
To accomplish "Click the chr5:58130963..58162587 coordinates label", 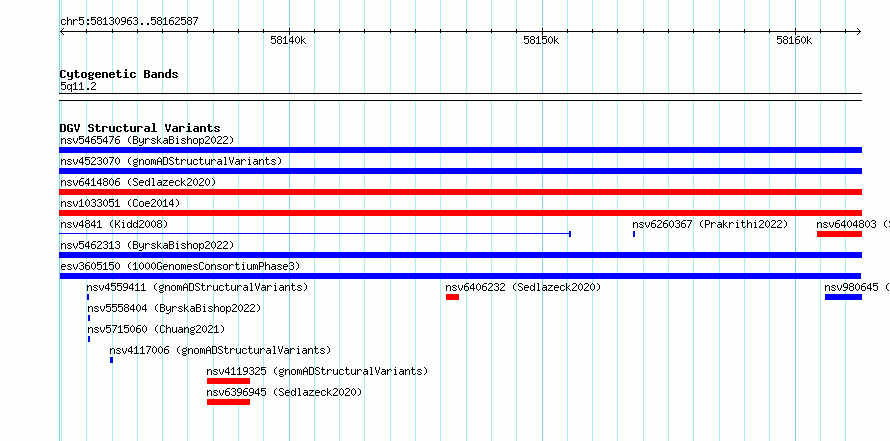I will [129, 22].
